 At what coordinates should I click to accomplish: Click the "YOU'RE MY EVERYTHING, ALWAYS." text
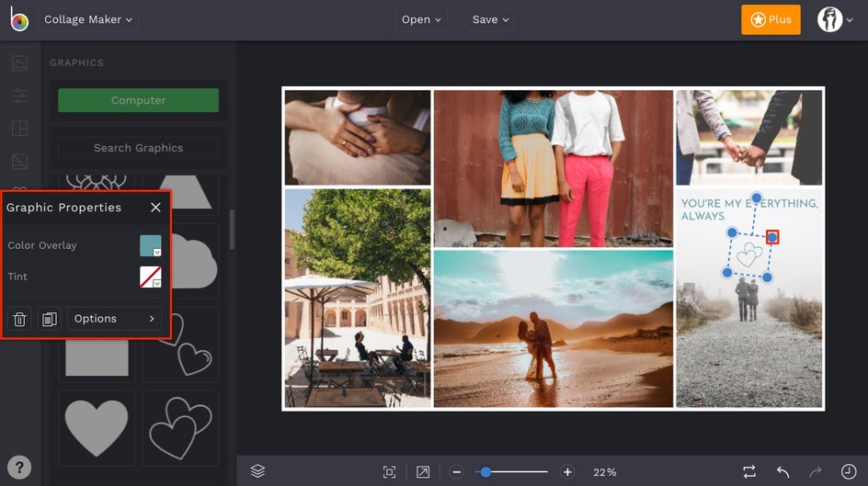749,209
